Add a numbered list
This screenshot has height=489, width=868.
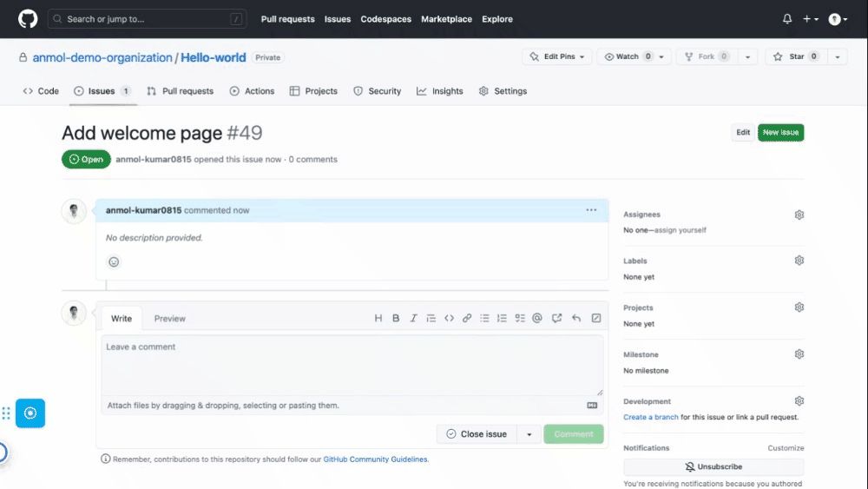[x=502, y=318]
